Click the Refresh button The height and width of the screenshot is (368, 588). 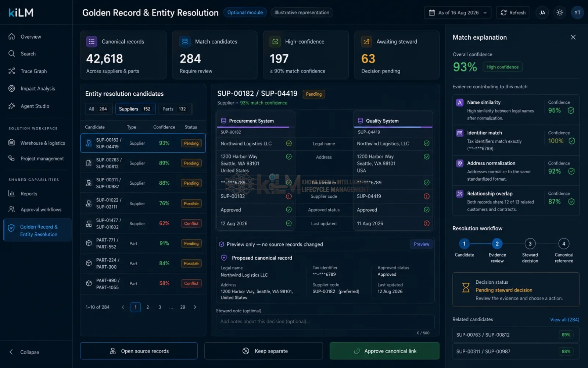click(513, 13)
